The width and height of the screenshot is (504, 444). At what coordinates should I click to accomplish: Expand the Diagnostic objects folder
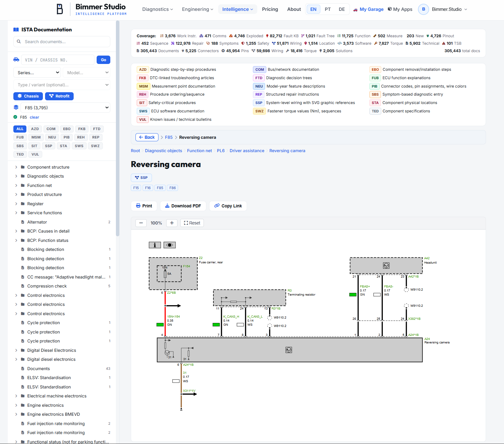coord(16,176)
